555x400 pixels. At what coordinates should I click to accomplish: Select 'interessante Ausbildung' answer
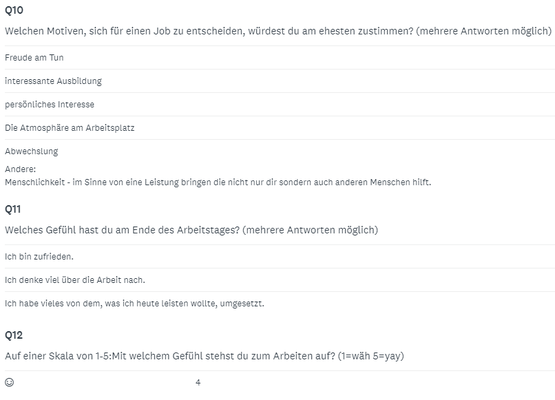click(53, 81)
